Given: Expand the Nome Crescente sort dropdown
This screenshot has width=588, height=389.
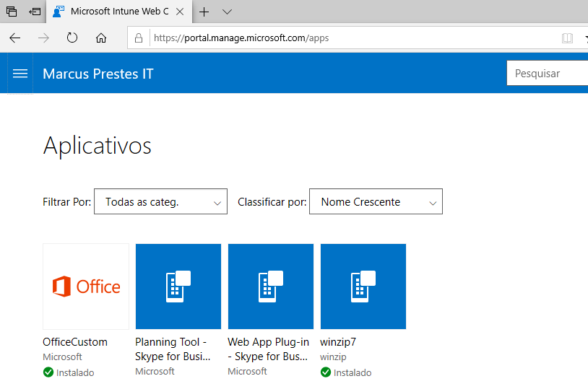Looking at the screenshot, I should tap(376, 201).
